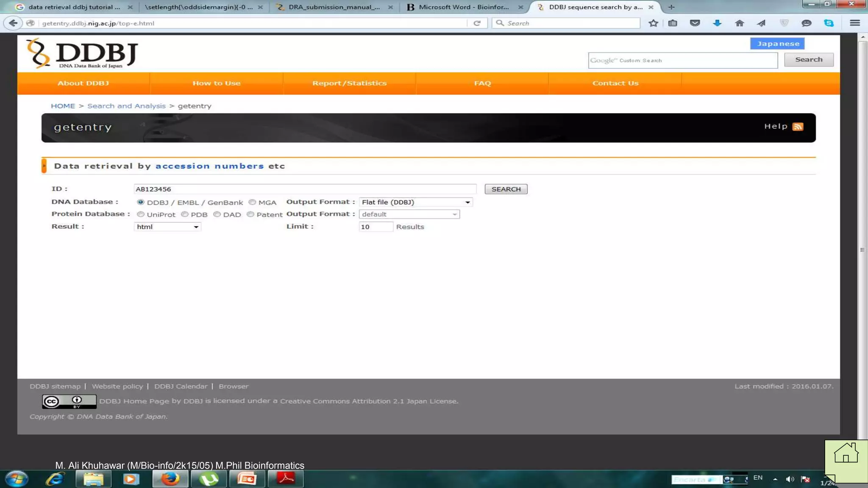Screen dimensions: 868x488
Task: Click the SEARCH button next to ID
Action: [x=506, y=189]
